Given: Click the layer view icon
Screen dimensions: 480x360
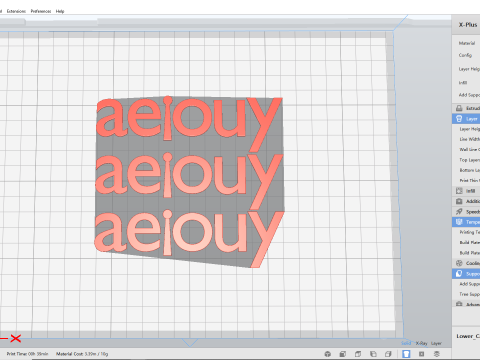Looking at the screenshot, I should pos(437,354).
